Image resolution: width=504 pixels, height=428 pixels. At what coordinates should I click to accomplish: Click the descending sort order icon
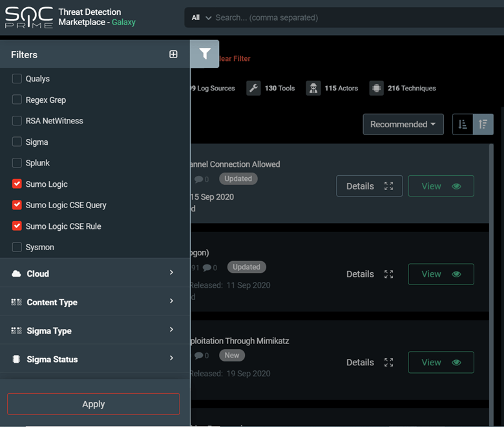pyautogui.click(x=483, y=124)
